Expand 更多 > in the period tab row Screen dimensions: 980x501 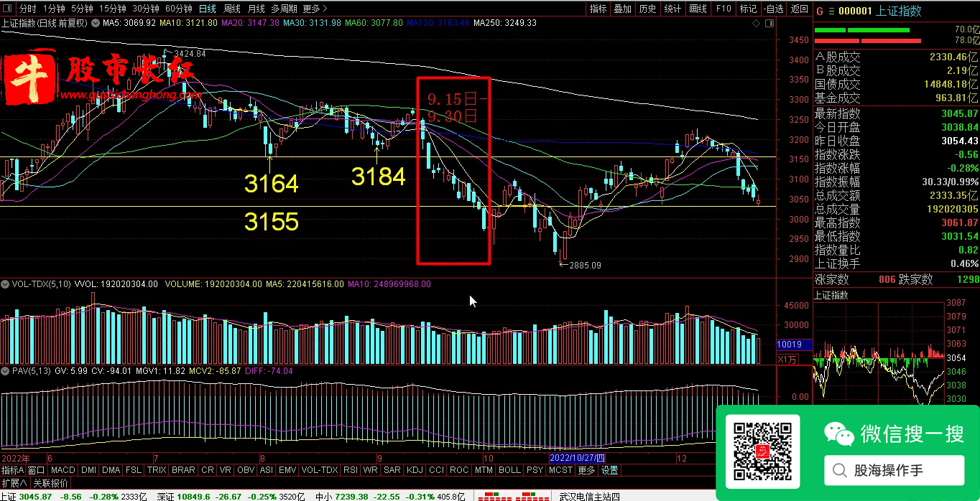[x=315, y=9]
